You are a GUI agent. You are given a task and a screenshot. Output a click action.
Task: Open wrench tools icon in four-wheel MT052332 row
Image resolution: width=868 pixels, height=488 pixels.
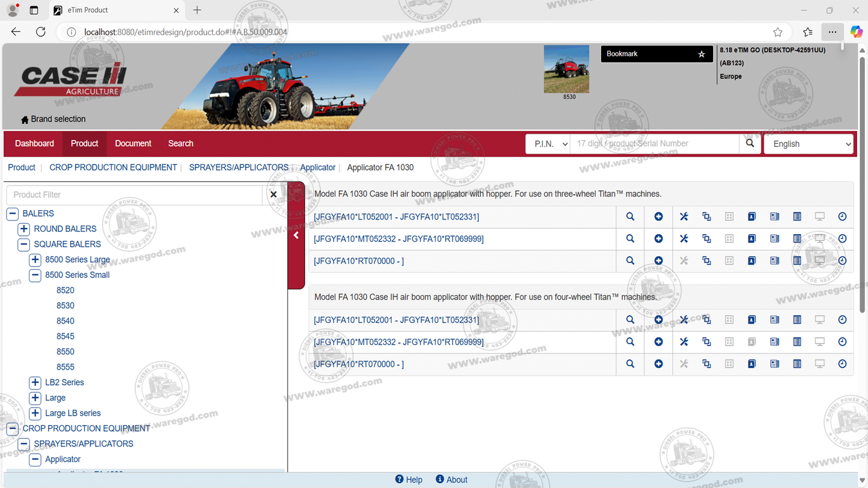pyautogui.click(x=684, y=342)
